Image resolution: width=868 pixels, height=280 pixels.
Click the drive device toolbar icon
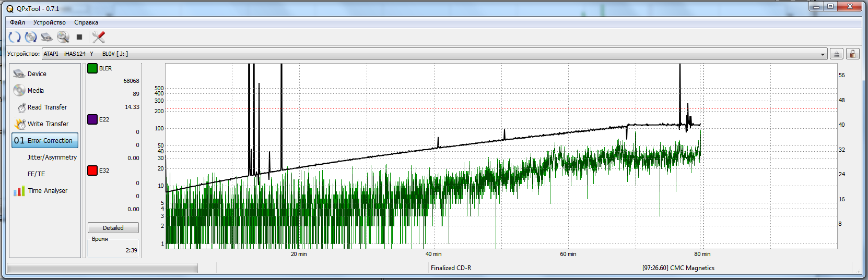[47, 37]
